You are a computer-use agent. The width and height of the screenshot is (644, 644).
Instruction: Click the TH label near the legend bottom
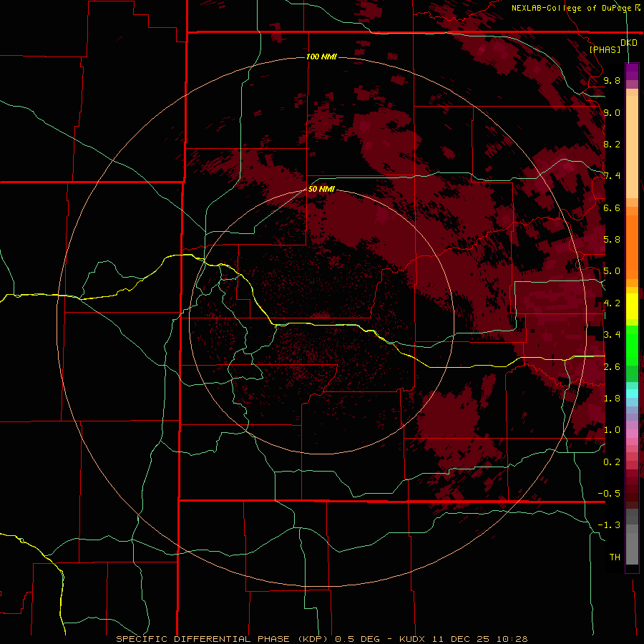coord(615,557)
